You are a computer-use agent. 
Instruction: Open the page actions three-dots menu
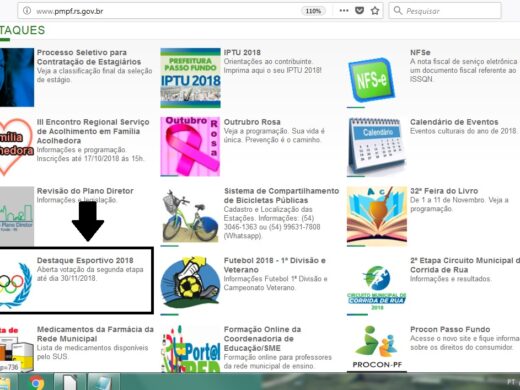click(x=344, y=11)
